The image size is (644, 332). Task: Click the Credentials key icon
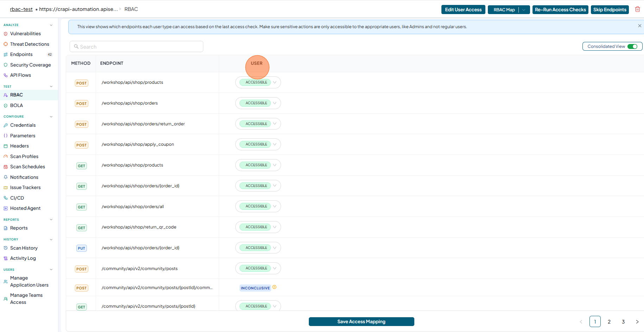click(x=6, y=125)
